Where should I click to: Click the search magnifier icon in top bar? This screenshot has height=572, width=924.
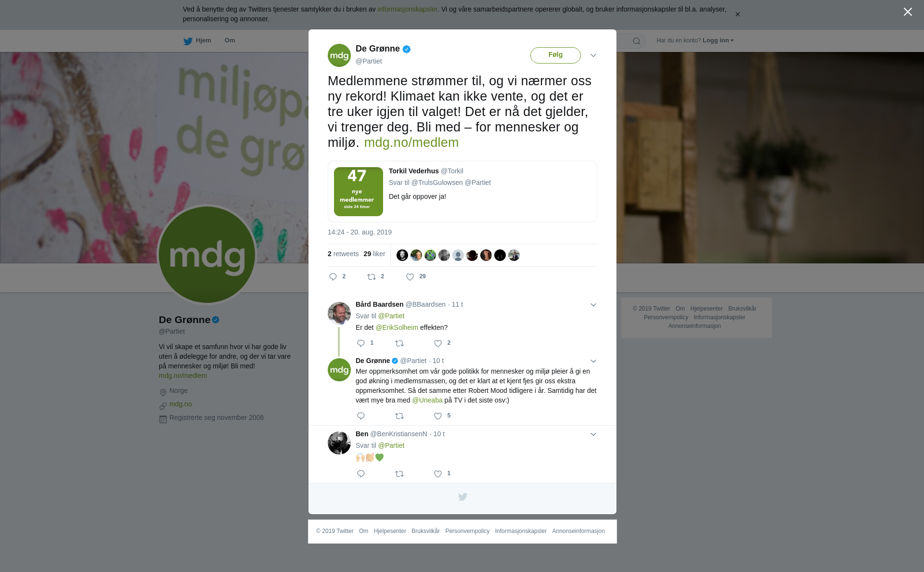[637, 41]
